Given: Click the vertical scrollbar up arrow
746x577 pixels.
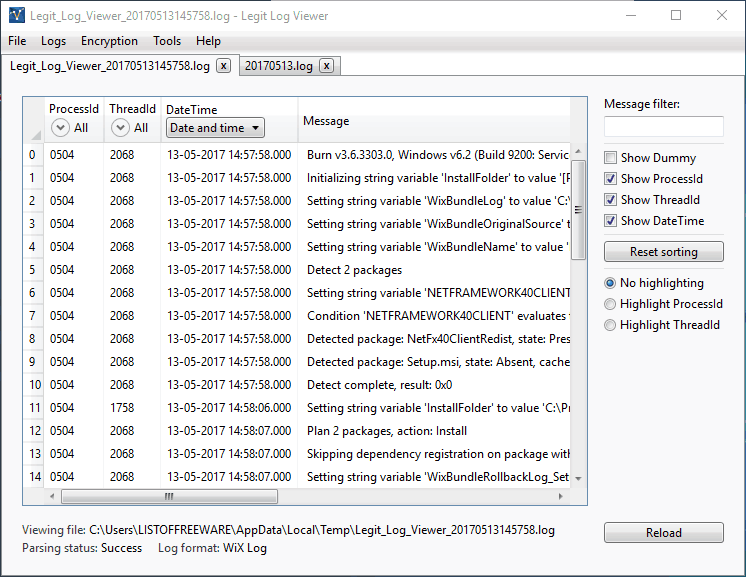Looking at the screenshot, I should click(578, 152).
